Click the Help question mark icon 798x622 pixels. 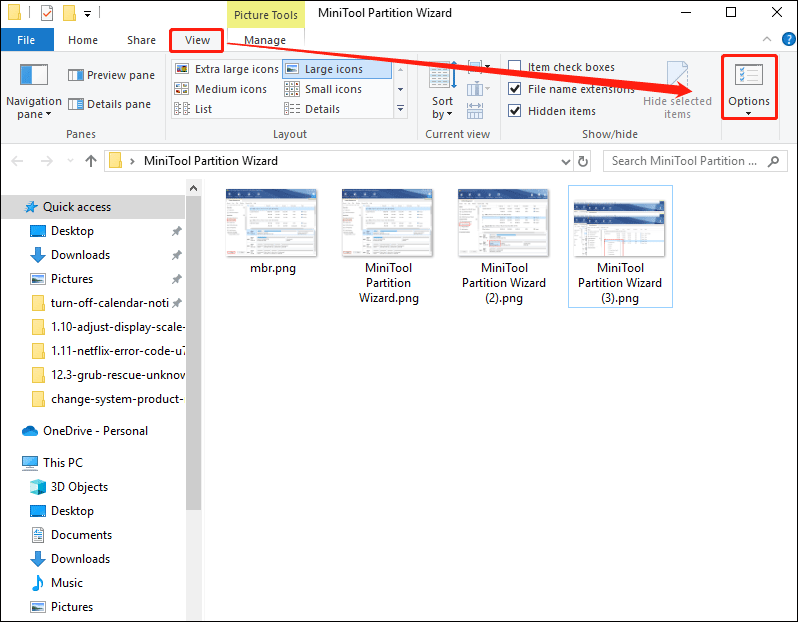point(788,39)
